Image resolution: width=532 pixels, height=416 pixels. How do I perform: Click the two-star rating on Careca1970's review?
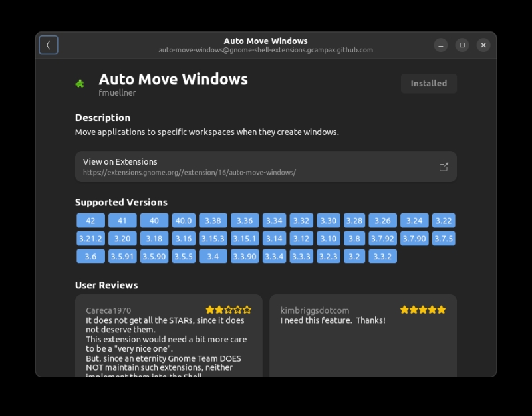[228, 310]
